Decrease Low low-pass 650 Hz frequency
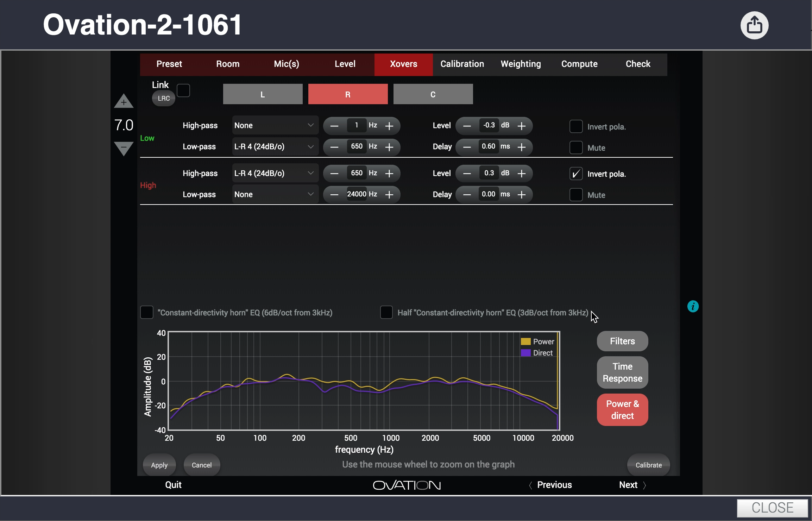This screenshot has width=812, height=521. click(334, 147)
